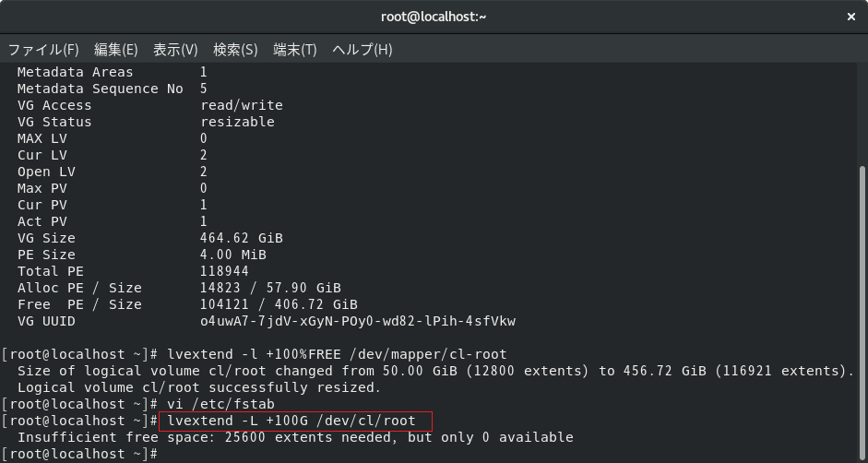Image resolution: width=868 pixels, height=463 pixels.
Task: Click the Free PE 104121 / 406.72 GiB value
Action: coord(279,304)
